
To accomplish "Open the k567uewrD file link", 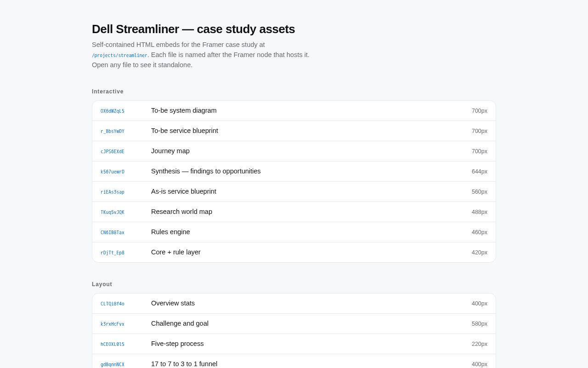I will tap(113, 172).
